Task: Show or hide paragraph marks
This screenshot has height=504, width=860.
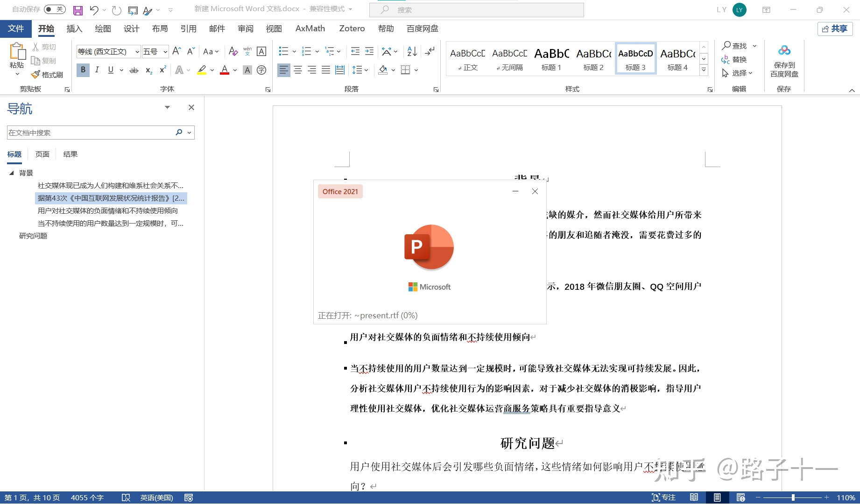Action: click(x=430, y=51)
